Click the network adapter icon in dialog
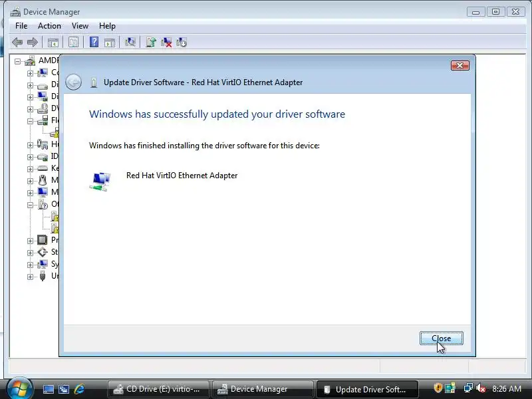 tap(100, 182)
